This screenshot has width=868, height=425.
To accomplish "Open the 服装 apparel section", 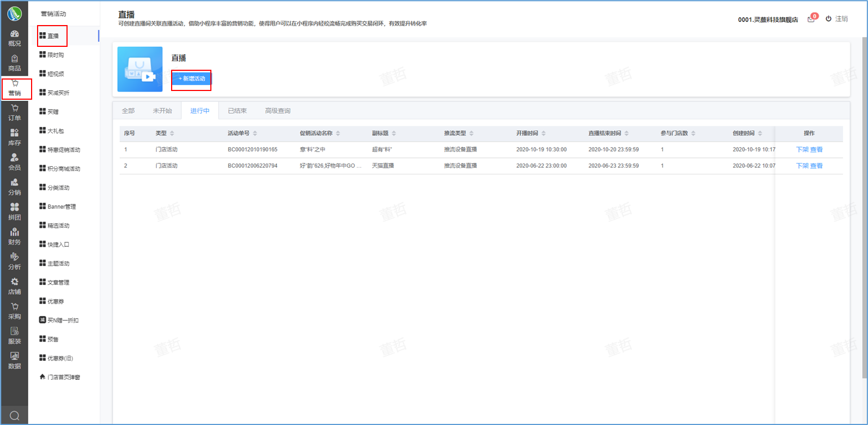I will click(15, 336).
